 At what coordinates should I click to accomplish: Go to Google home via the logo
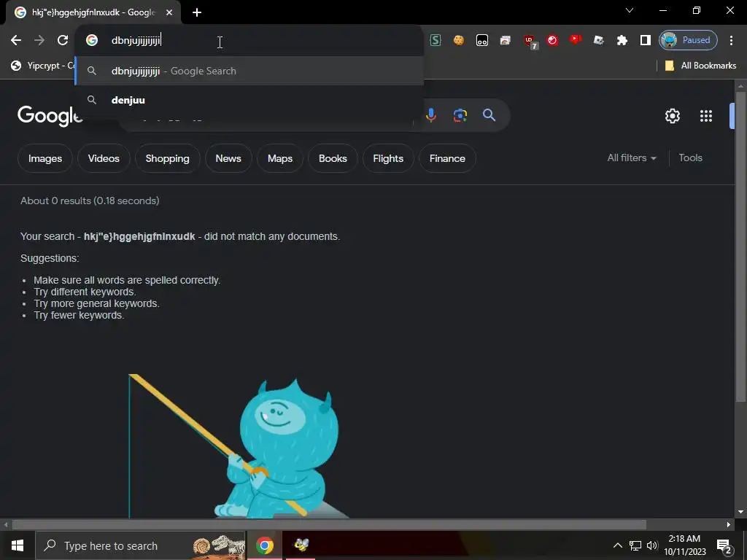[x=50, y=116]
